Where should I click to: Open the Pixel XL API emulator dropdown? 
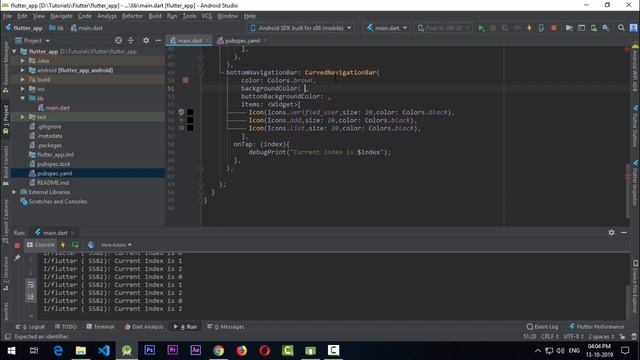click(443, 28)
